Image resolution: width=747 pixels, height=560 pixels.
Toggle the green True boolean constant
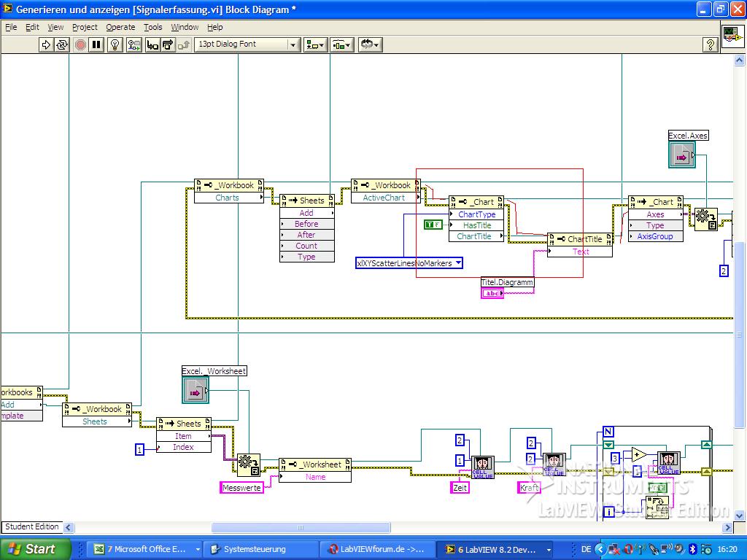[x=433, y=225]
